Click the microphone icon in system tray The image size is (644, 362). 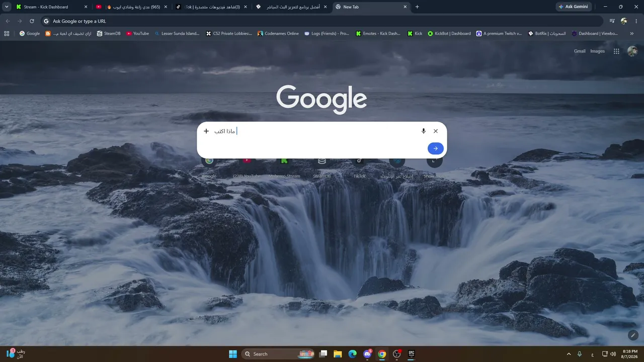(x=580, y=354)
